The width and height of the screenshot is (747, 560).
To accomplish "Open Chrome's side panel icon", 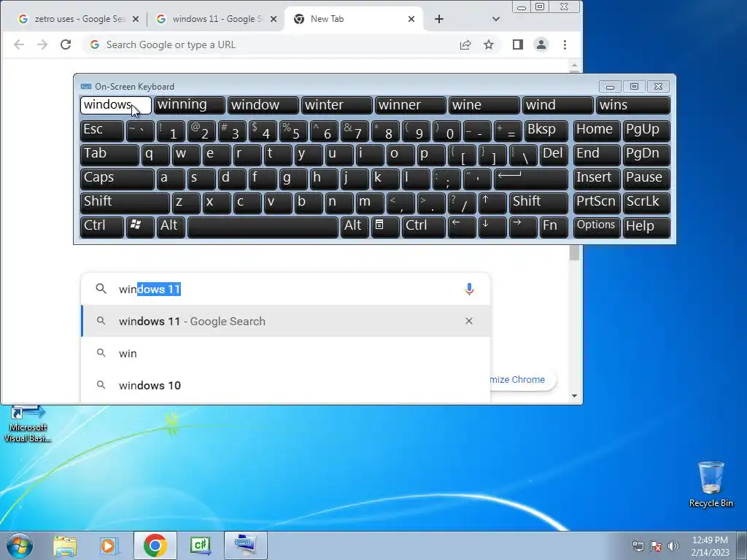I will (518, 44).
